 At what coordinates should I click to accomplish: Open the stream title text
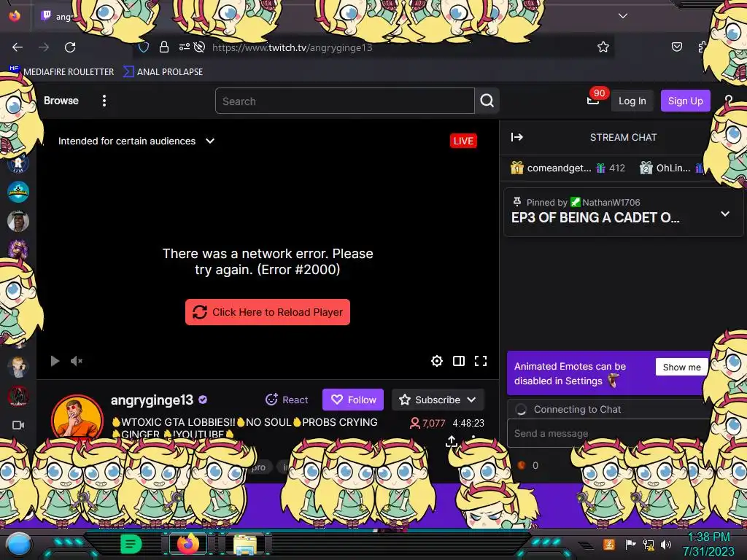pos(245,428)
